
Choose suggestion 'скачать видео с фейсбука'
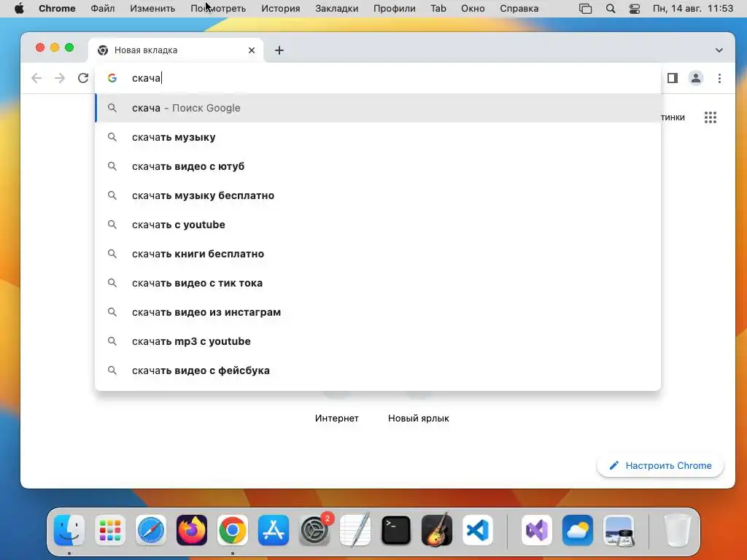pos(378,370)
